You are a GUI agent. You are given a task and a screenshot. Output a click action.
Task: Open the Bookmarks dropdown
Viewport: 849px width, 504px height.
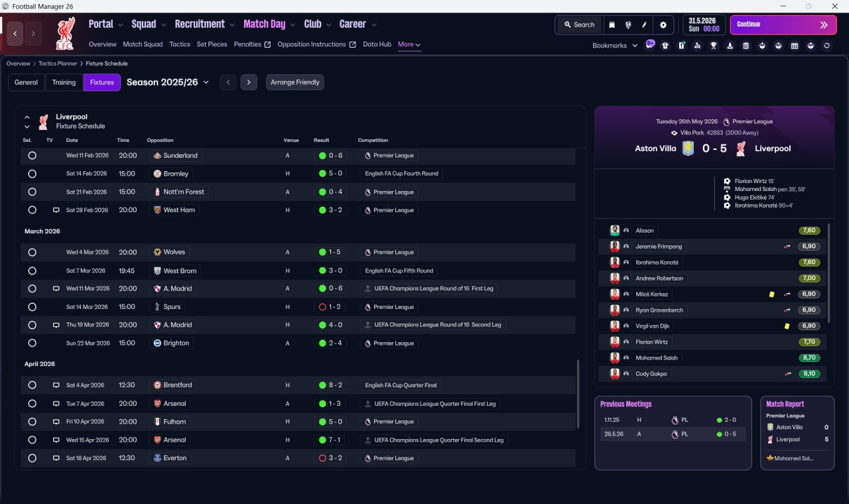[x=615, y=46]
